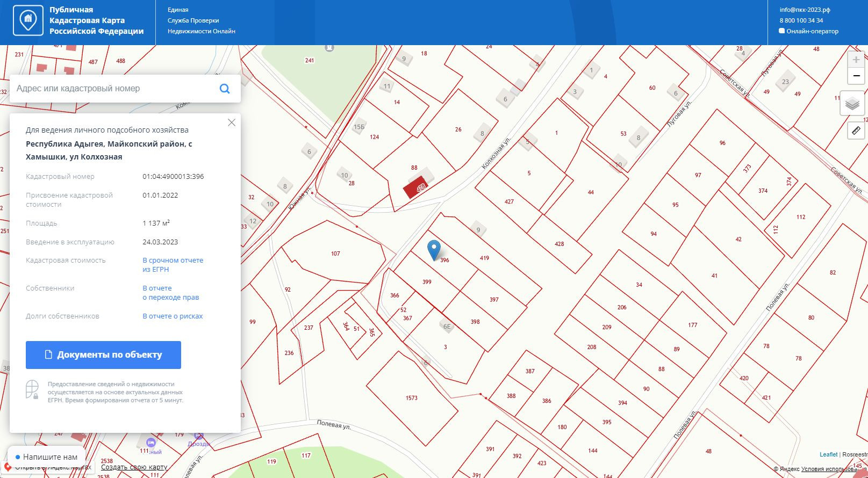Viewport: 868px width, 478px height.
Task: Click the magnifier search icon
Action: click(x=225, y=89)
